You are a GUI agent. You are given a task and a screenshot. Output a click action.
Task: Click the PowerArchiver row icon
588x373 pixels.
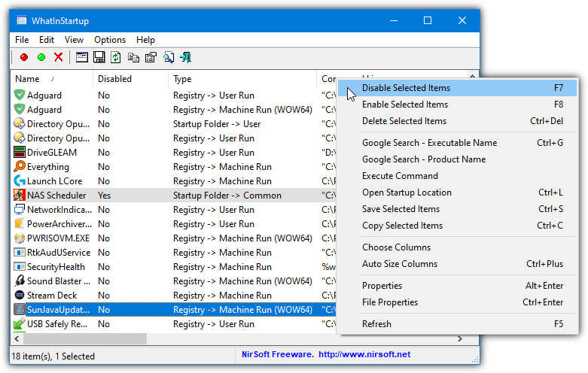[x=19, y=224]
